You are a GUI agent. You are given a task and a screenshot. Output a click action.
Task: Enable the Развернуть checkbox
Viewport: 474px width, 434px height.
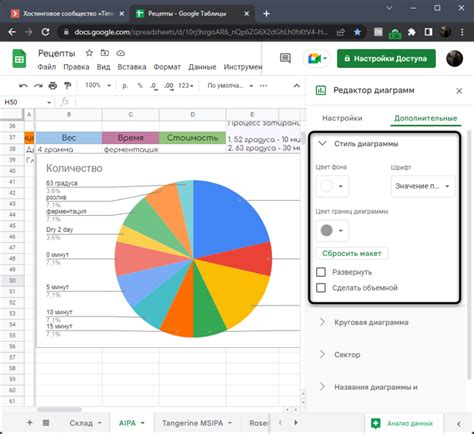pos(321,272)
